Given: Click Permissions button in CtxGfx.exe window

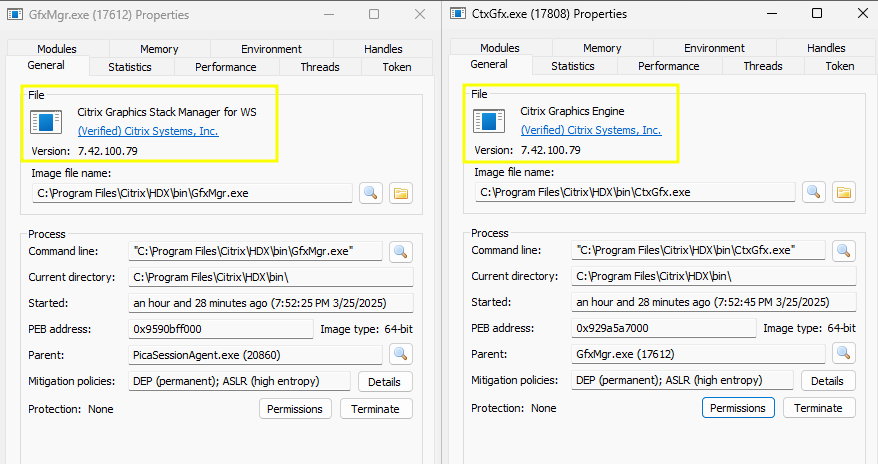Looking at the screenshot, I should pos(738,408).
